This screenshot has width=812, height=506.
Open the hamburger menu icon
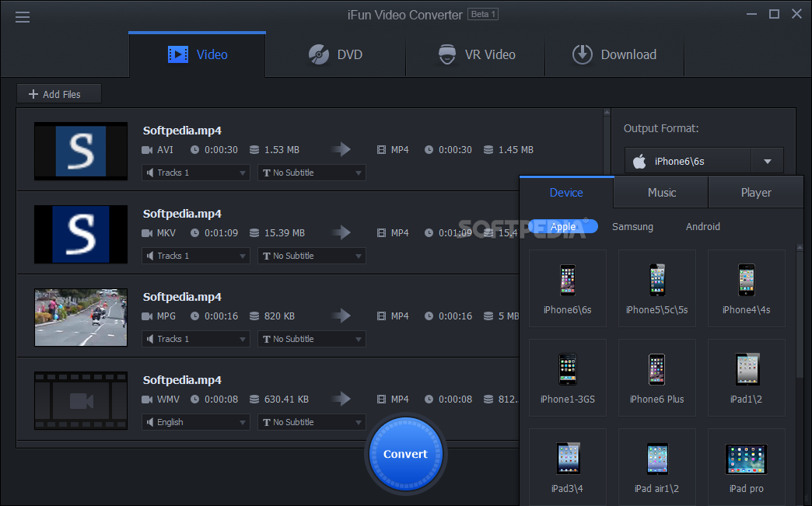point(23,17)
